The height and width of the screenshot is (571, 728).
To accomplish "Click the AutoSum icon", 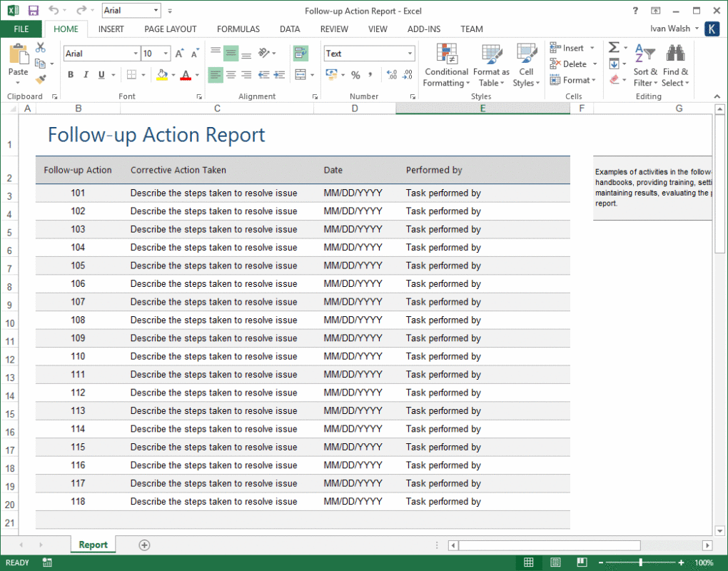I will (614, 46).
